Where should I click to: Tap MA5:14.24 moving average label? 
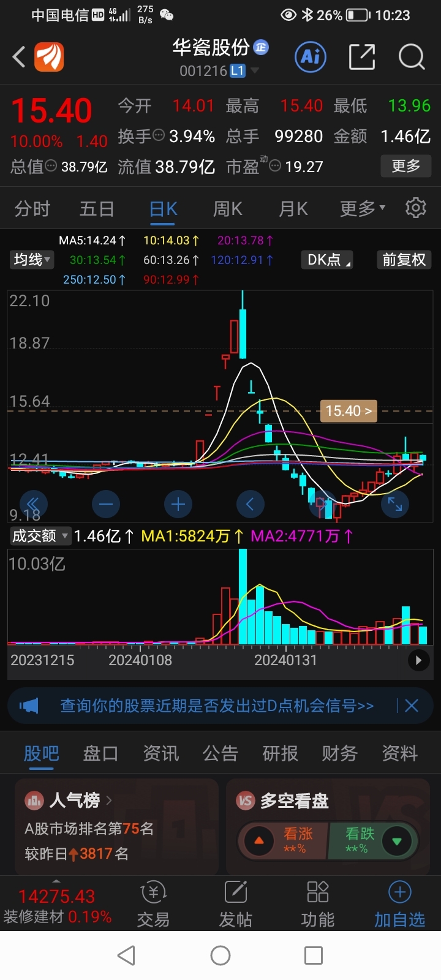[92, 241]
